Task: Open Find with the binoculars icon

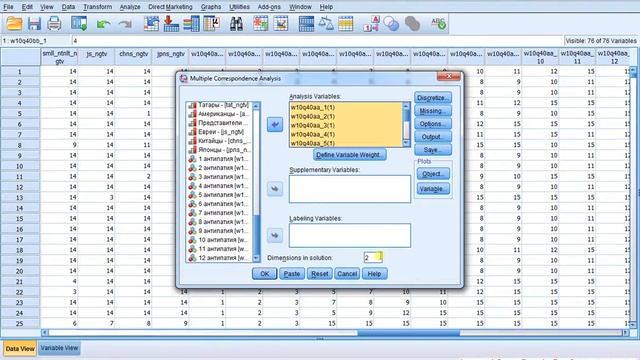Action: 236,24
